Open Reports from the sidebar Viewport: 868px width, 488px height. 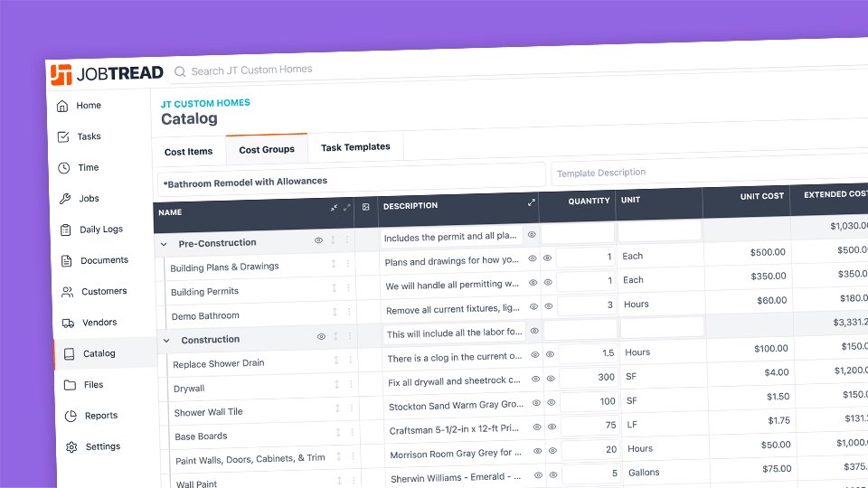pos(100,416)
